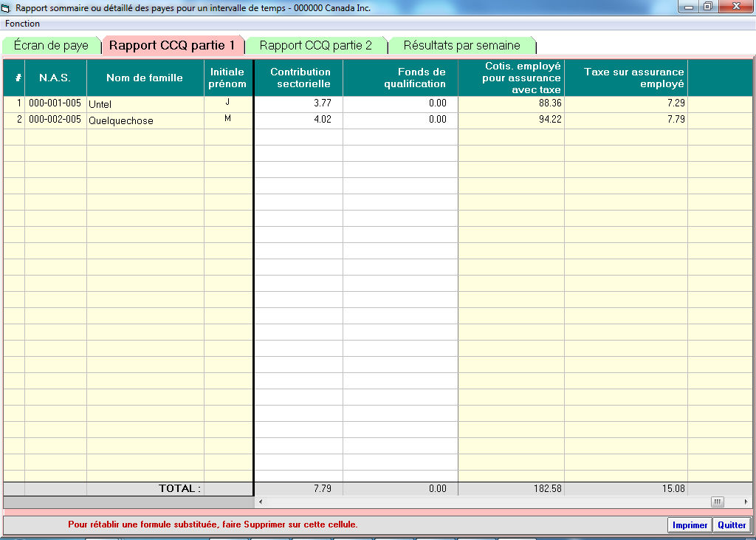Click the horizontal scrollbar thumb
Image resolution: width=756 pixels, height=540 pixels.
pyautogui.click(x=717, y=502)
